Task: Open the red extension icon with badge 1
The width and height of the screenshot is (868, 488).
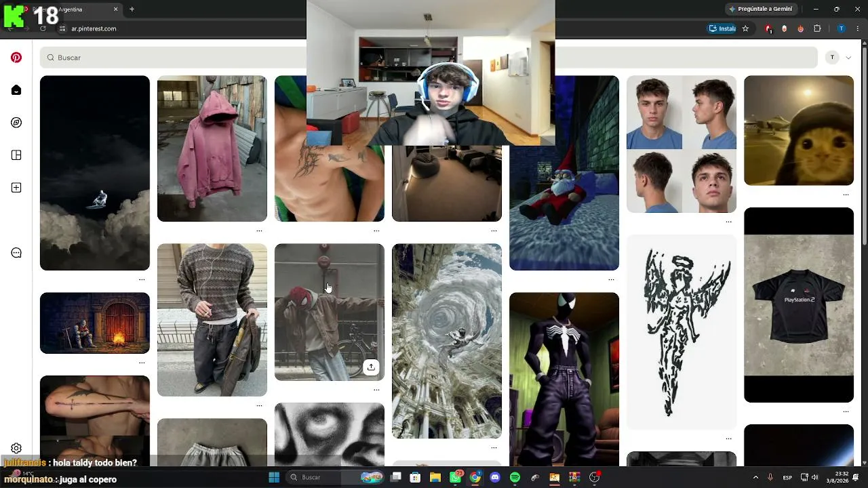Action: 768,28
